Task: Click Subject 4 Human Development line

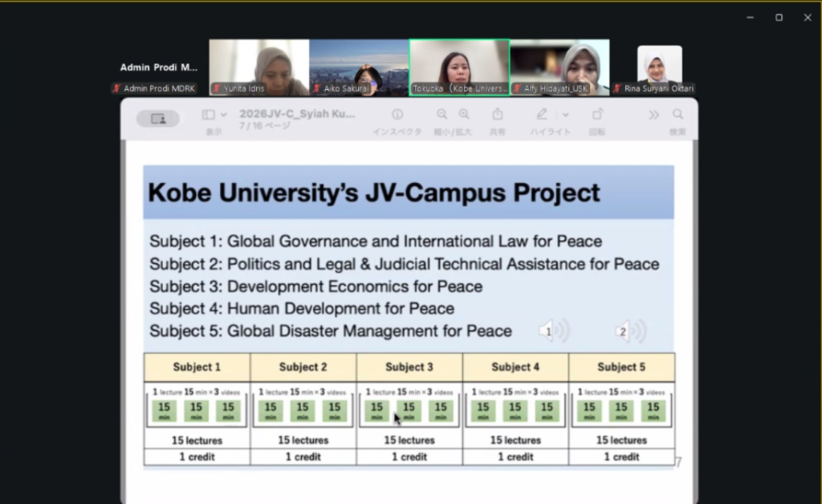Action: coord(302,308)
